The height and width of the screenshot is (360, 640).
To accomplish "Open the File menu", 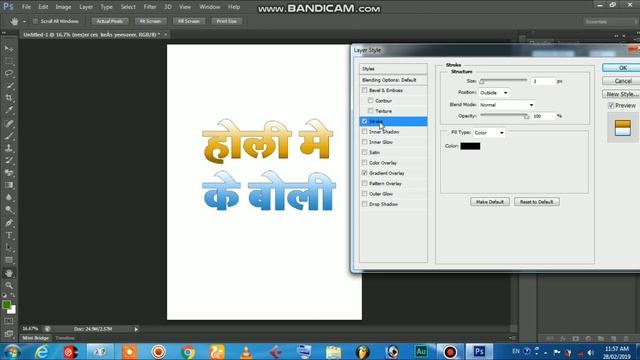I will [x=26, y=7].
